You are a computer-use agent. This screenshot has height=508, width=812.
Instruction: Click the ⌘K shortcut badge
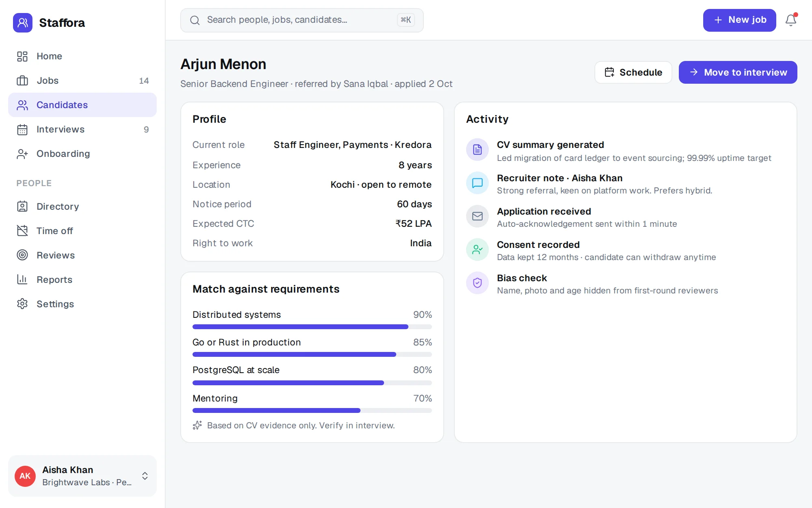pyautogui.click(x=406, y=20)
